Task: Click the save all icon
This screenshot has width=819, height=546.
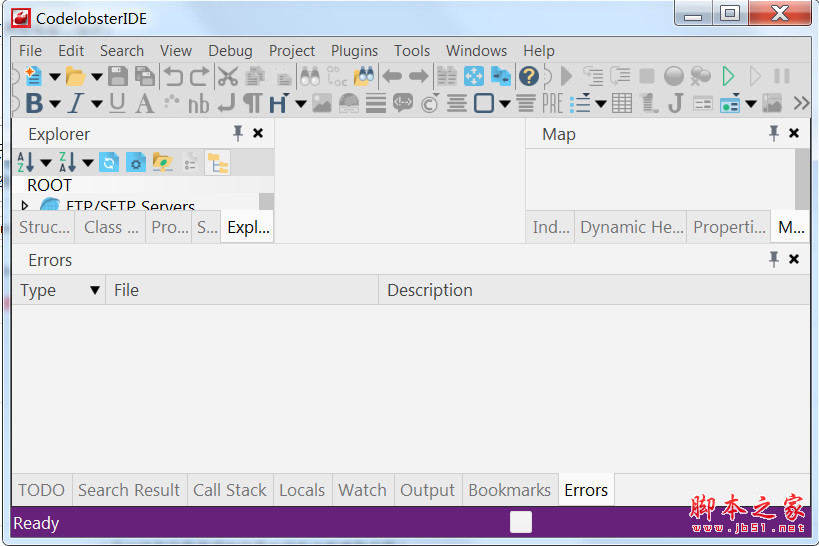Action: tap(145, 76)
